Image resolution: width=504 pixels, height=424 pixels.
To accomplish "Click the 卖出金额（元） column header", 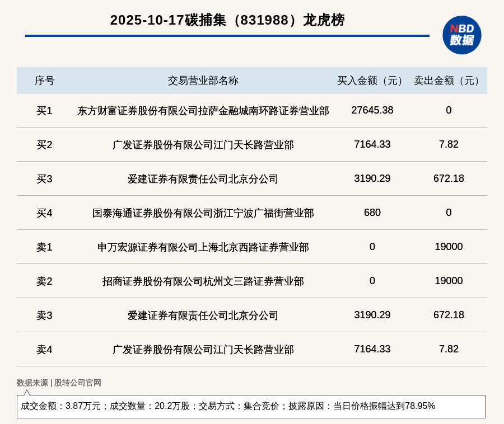I will click(x=449, y=81).
